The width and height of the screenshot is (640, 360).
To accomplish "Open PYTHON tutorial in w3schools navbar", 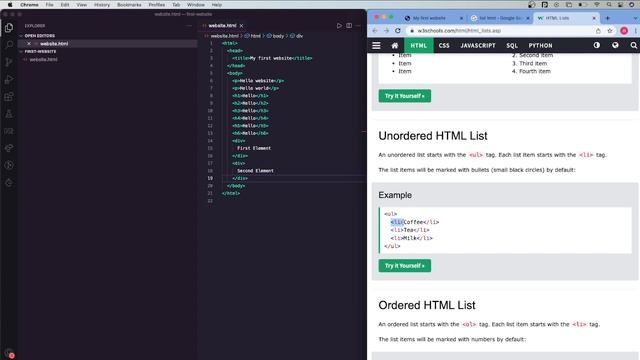I will [540, 45].
